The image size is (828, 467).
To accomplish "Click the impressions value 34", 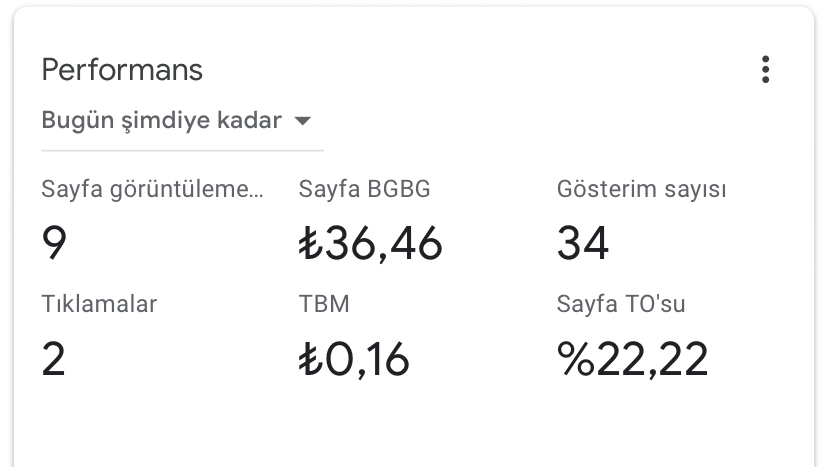I will pyautogui.click(x=583, y=243).
